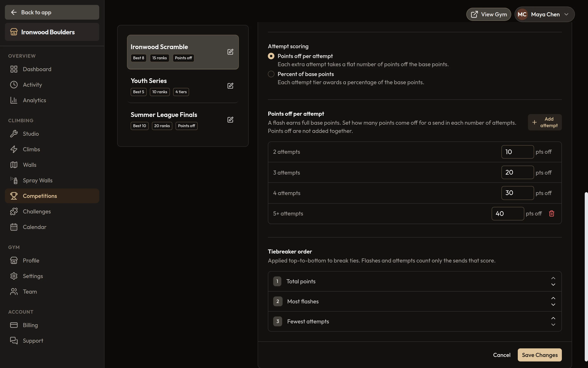The width and height of the screenshot is (588, 368).
Task: Open the Billing page
Action: [x=52, y=325]
